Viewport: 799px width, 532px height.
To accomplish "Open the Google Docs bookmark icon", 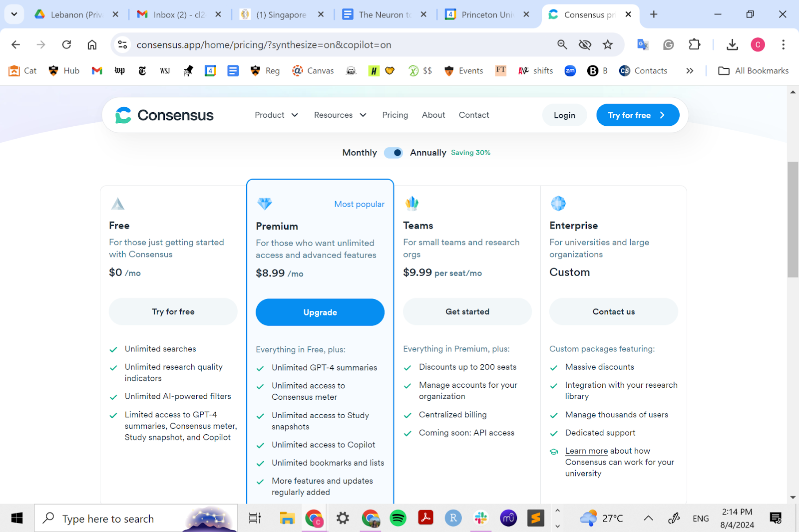I will 233,71.
